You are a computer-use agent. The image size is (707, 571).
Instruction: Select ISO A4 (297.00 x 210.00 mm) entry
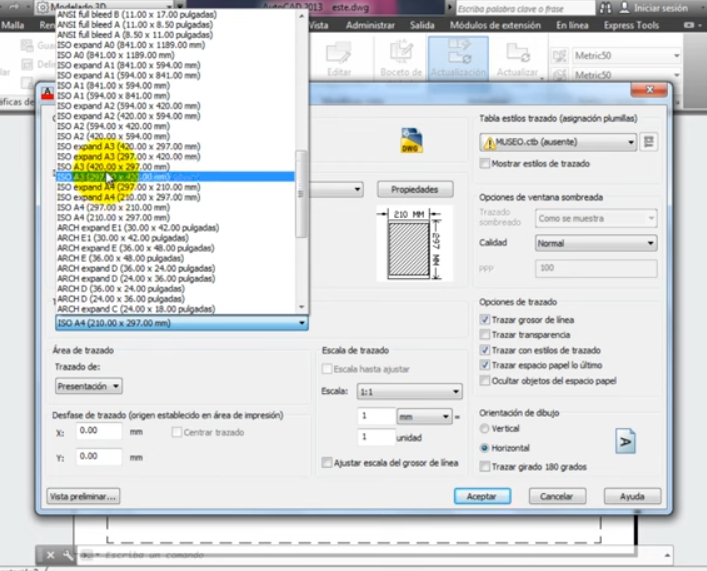point(175,207)
